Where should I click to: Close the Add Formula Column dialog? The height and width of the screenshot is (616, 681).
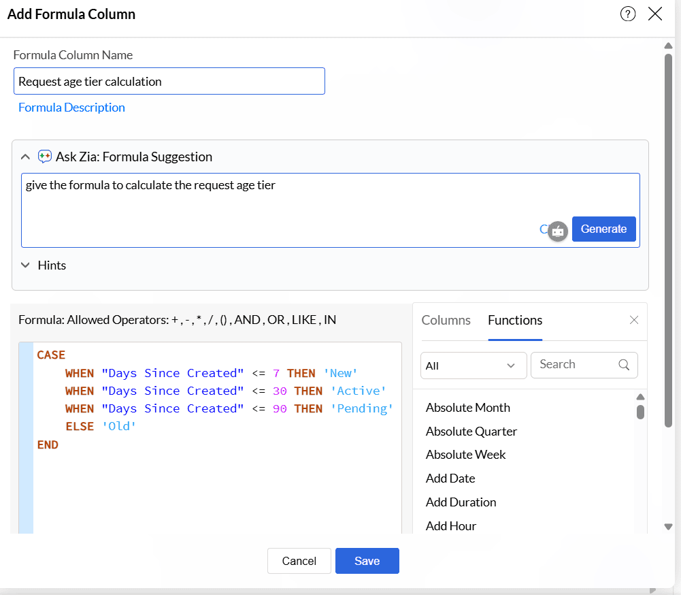(x=655, y=14)
